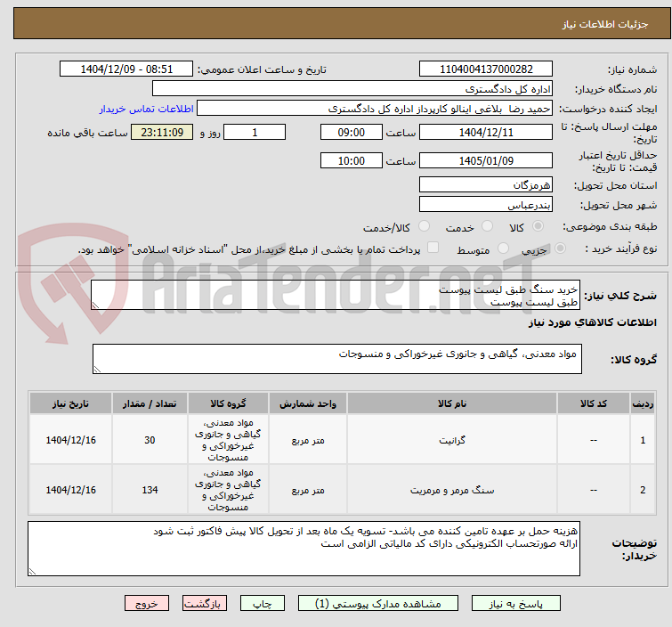
Task: Select the جزیی purchase type radio
Action: 560,248
